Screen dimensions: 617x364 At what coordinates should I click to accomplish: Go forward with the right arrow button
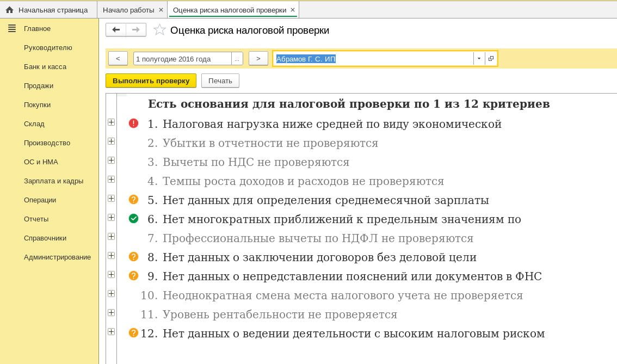click(x=136, y=30)
